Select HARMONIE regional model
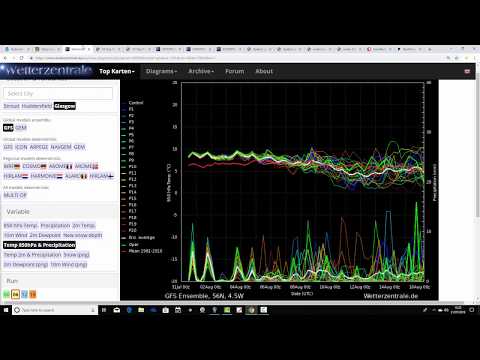Viewport: 480px width, 360px height. coord(47,176)
